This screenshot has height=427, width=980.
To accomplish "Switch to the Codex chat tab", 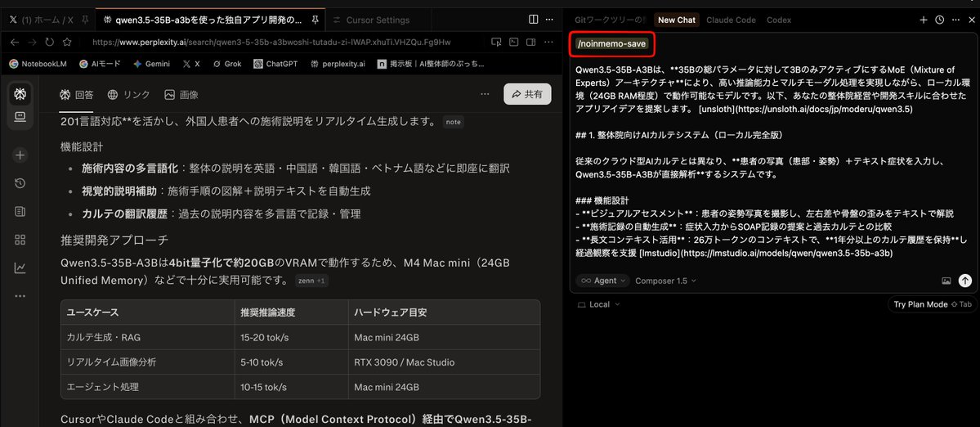I will [779, 20].
